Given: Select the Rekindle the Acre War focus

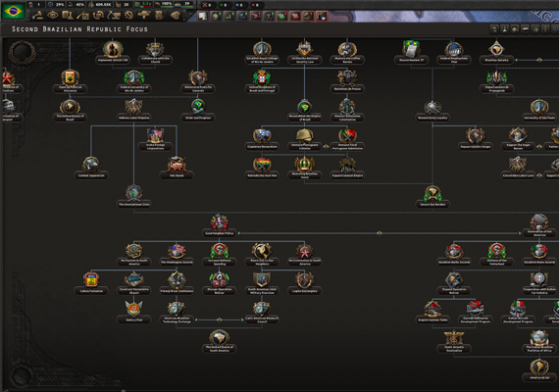Looking at the screenshot, I should [x=262, y=169].
